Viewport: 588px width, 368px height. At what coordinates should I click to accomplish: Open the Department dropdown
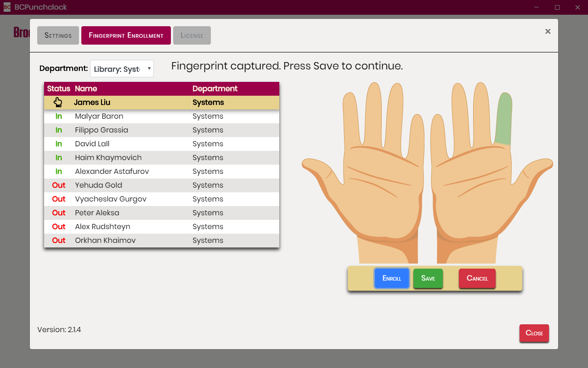pyautogui.click(x=122, y=69)
